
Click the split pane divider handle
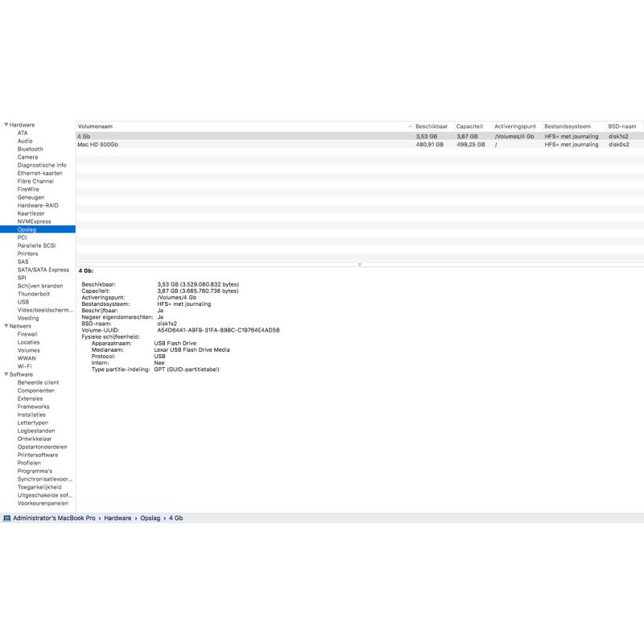point(360,265)
